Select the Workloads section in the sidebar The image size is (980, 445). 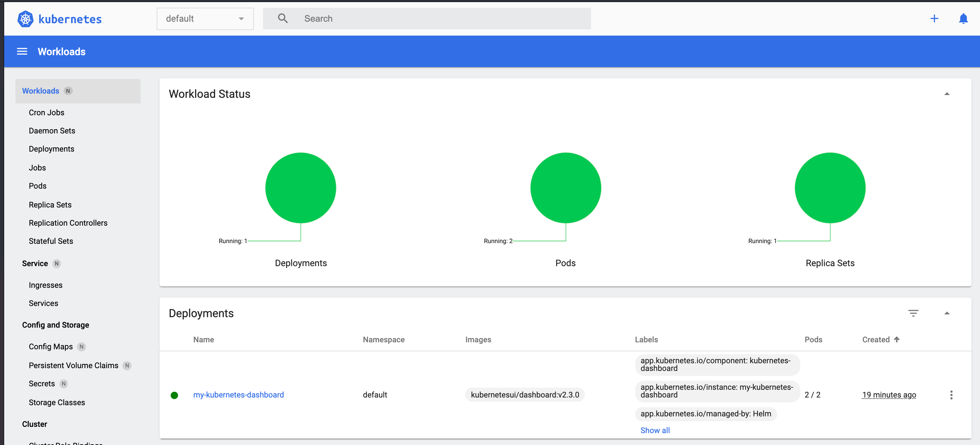(40, 91)
